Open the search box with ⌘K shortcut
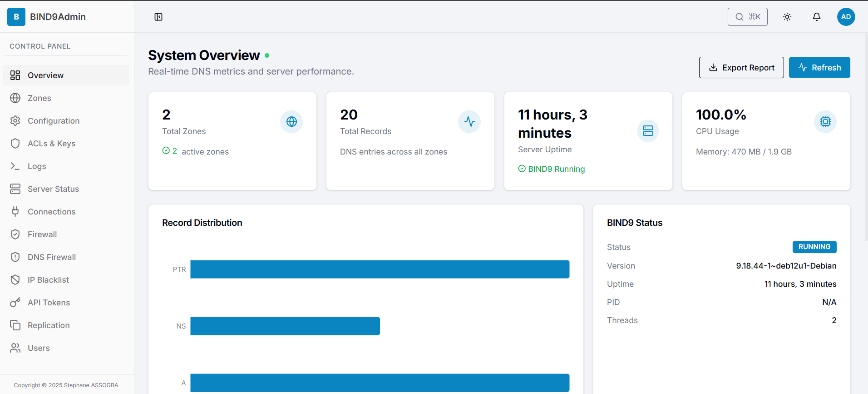The image size is (868, 394). (748, 17)
